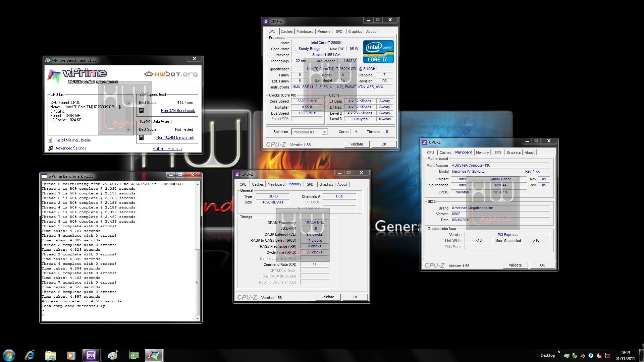644x362 pixels.
Task: Click the green chip taskbar icon
Action: tap(134, 355)
